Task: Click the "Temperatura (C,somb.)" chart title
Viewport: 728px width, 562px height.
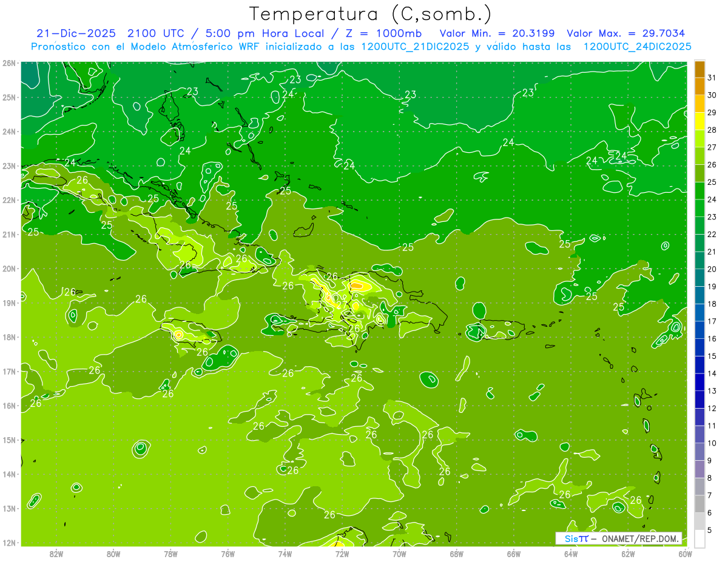Action: coord(371,15)
